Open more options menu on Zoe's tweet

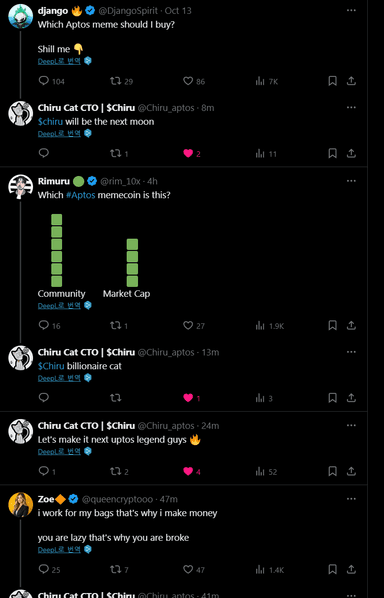(351, 499)
